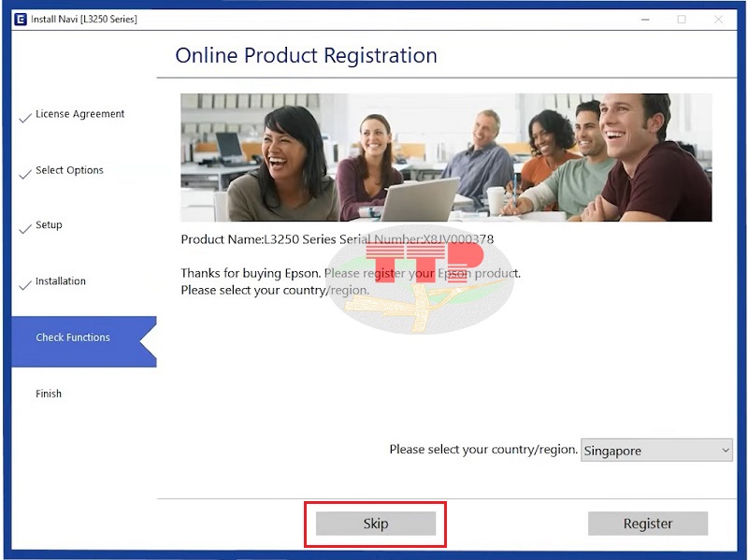Click the Install Navi [L3250 Series] title text
748x560 pixels.
pos(84,19)
